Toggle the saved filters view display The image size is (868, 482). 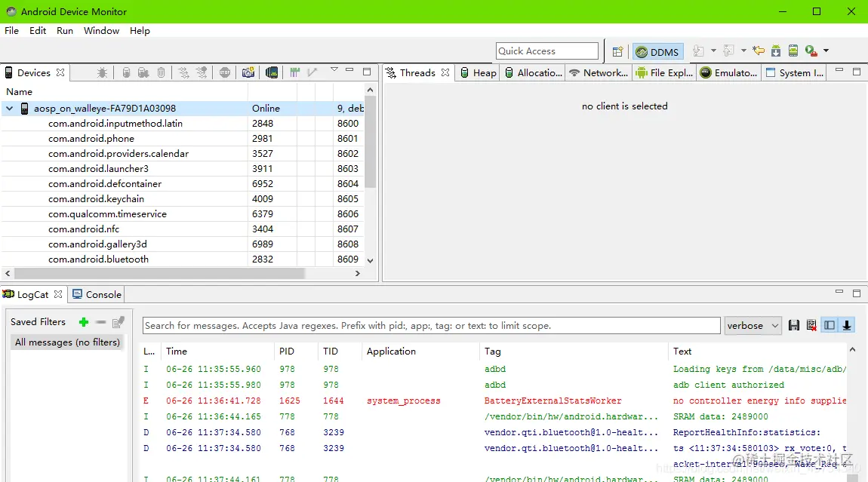(830, 325)
